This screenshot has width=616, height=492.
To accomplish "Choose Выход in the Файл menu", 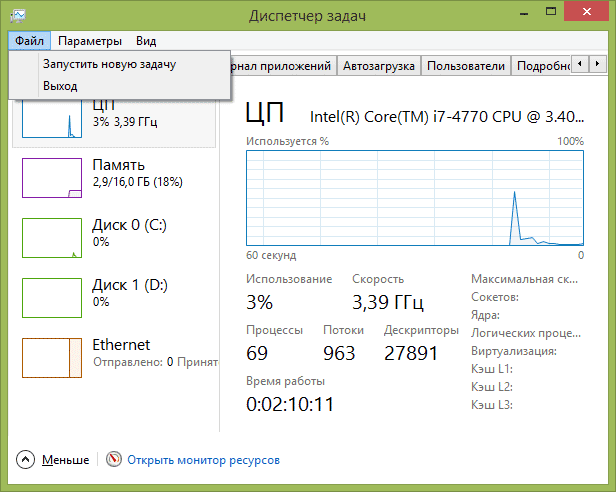I will tap(60, 86).
